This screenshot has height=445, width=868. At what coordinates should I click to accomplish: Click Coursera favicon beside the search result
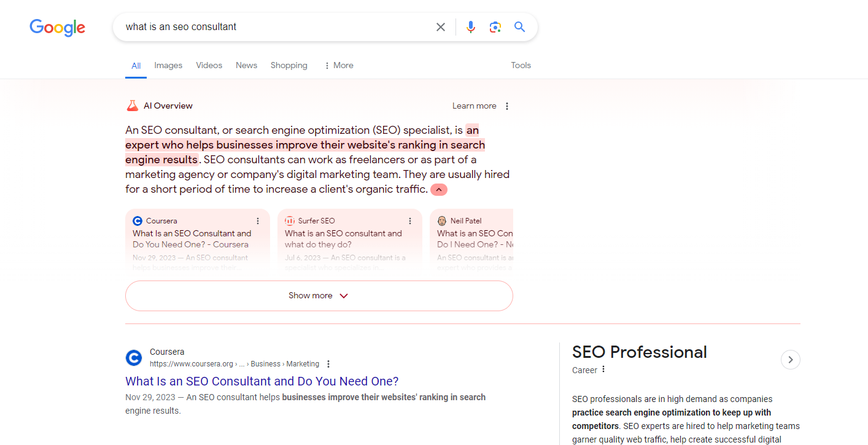point(134,358)
